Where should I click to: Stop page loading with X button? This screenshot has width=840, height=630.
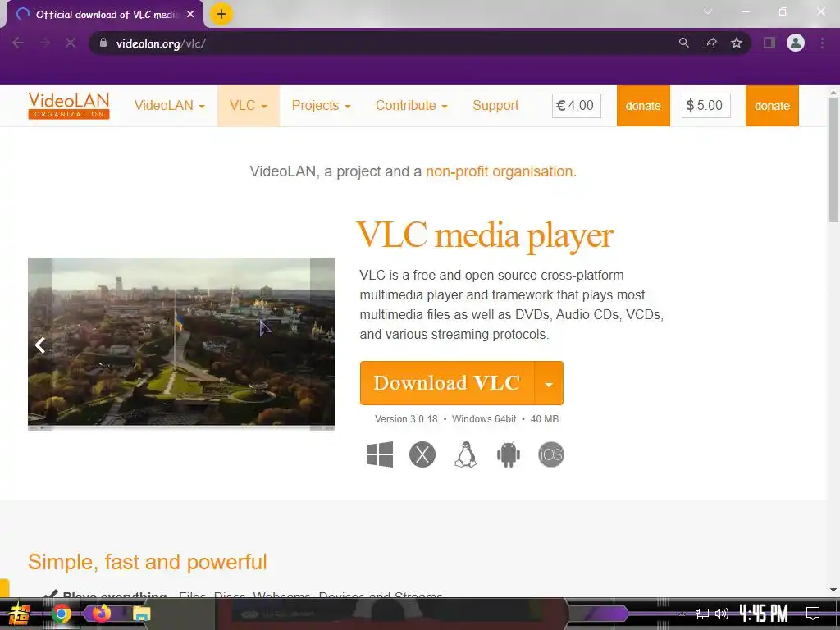pos(71,43)
